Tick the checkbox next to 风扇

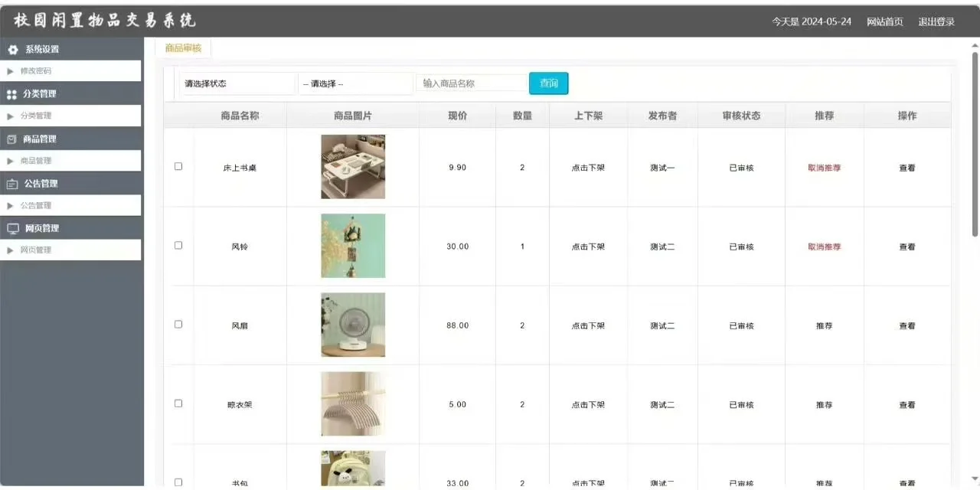(178, 324)
